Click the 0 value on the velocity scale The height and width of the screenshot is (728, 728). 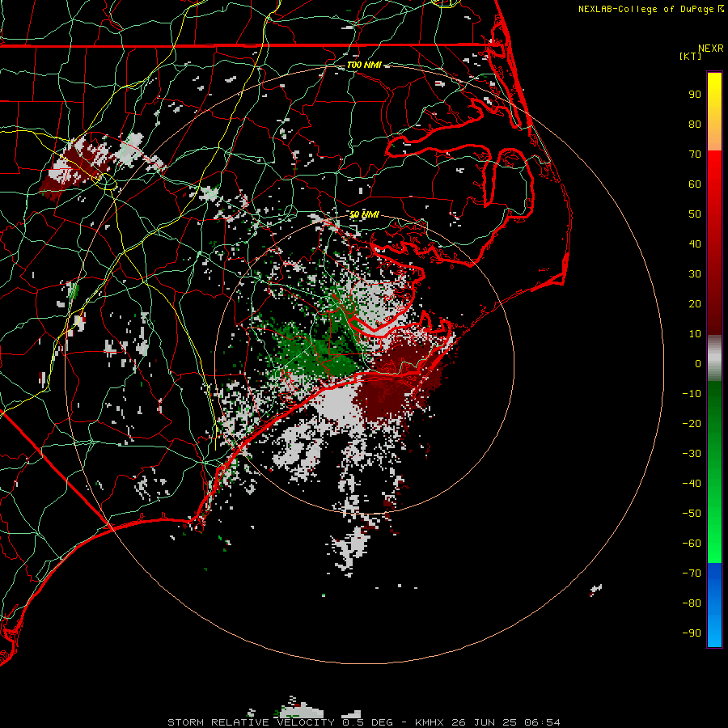[698, 364]
